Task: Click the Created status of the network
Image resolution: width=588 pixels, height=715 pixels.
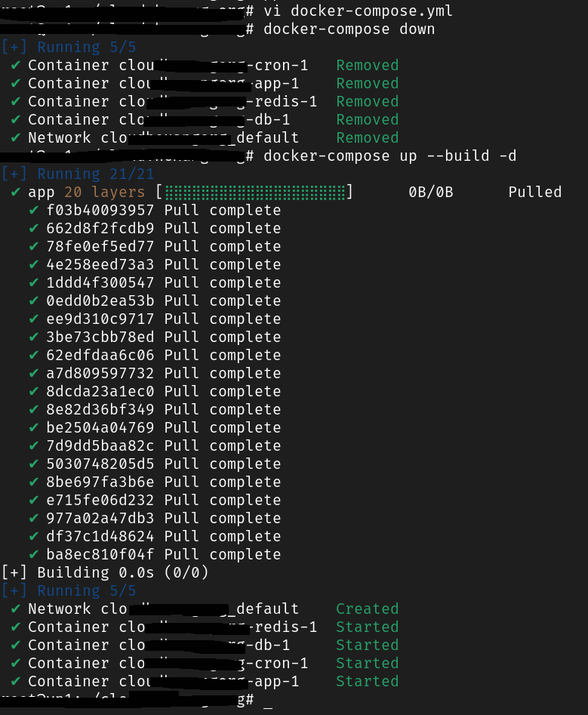Action: (368, 609)
